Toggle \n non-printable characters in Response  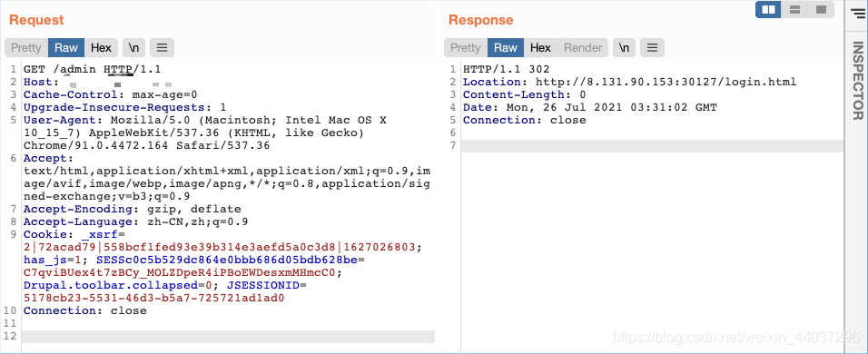click(624, 47)
